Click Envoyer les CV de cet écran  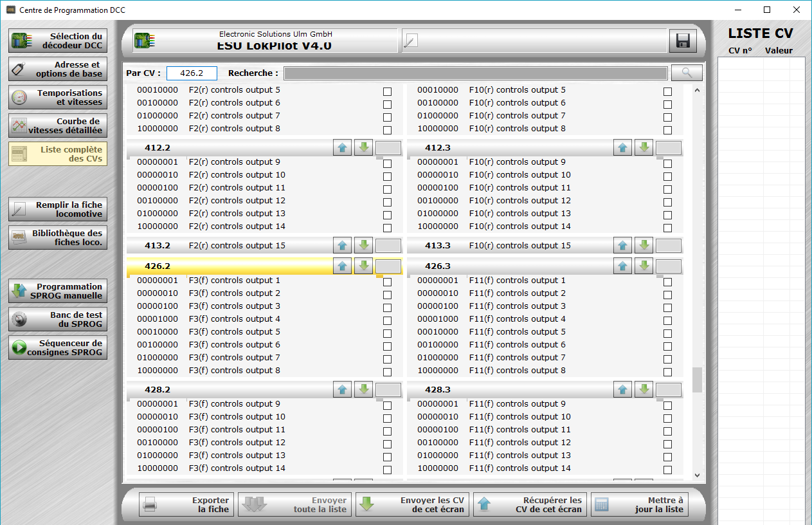point(413,505)
